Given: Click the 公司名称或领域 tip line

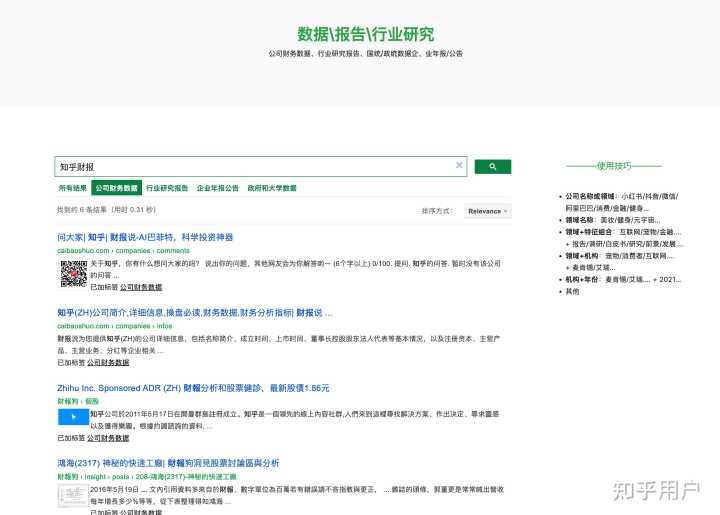Looking at the screenshot, I should 621,202.
